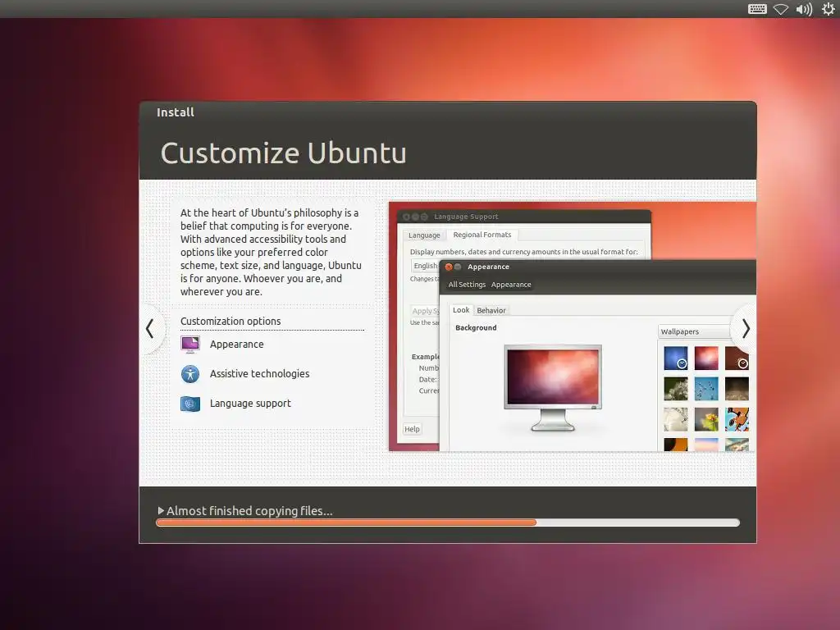840x630 pixels.
Task: Click the Assistive technologies accessibility icon
Action: pos(190,374)
